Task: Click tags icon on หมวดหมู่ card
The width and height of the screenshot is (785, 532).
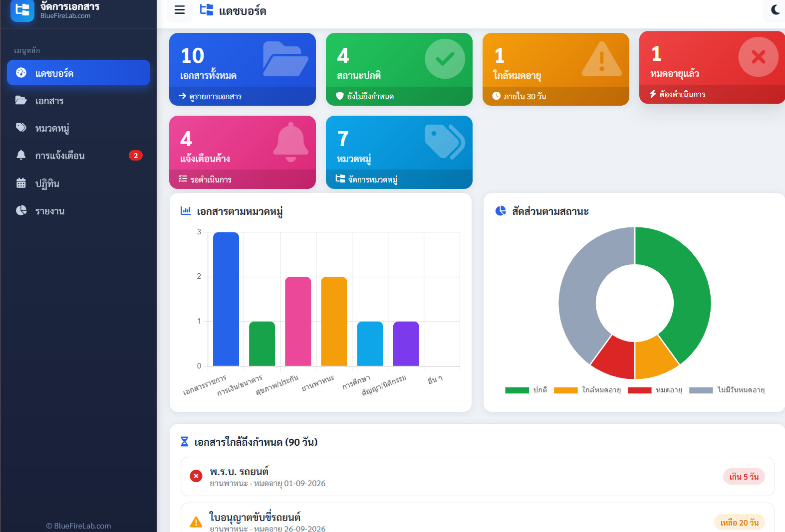Action: pos(445,142)
